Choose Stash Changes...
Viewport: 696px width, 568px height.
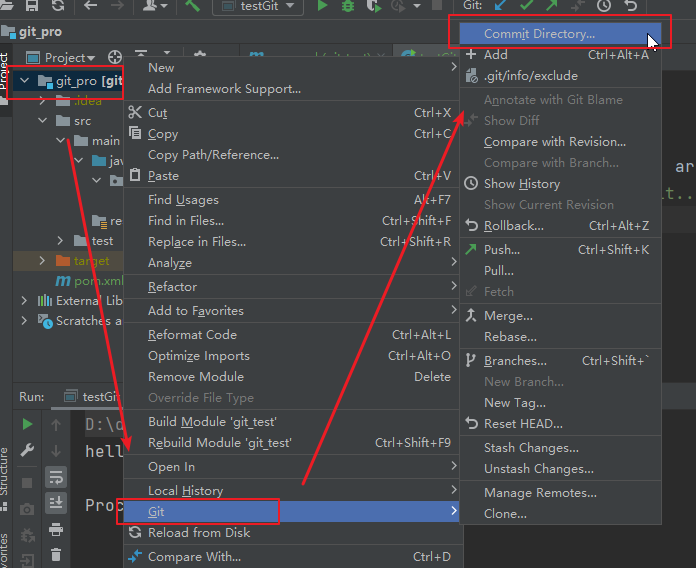coord(561,448)
